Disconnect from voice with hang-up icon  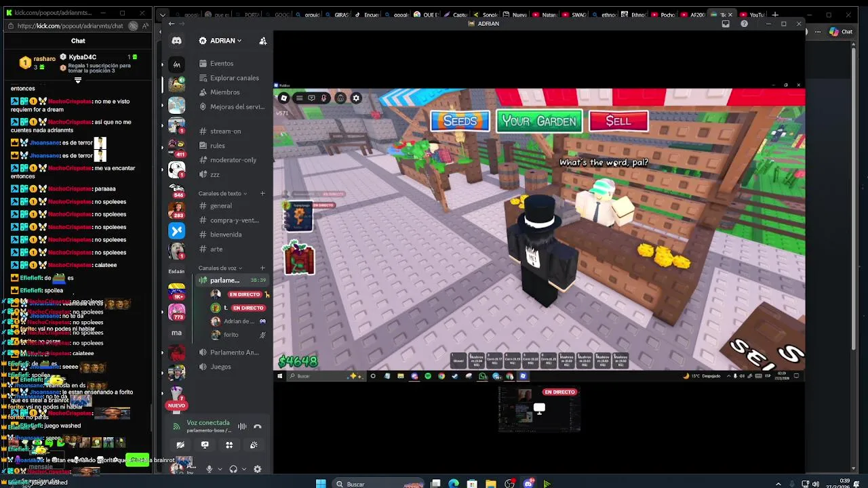point(257,426)
